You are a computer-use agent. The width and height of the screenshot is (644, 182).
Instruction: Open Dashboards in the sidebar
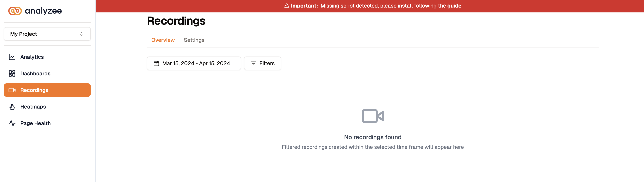click(47, 73)
